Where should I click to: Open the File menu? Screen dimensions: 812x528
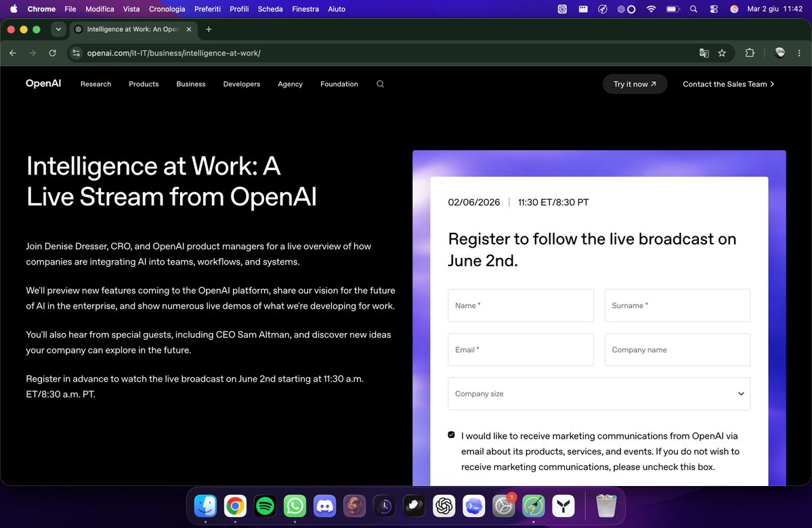click(x=70, y=9)
